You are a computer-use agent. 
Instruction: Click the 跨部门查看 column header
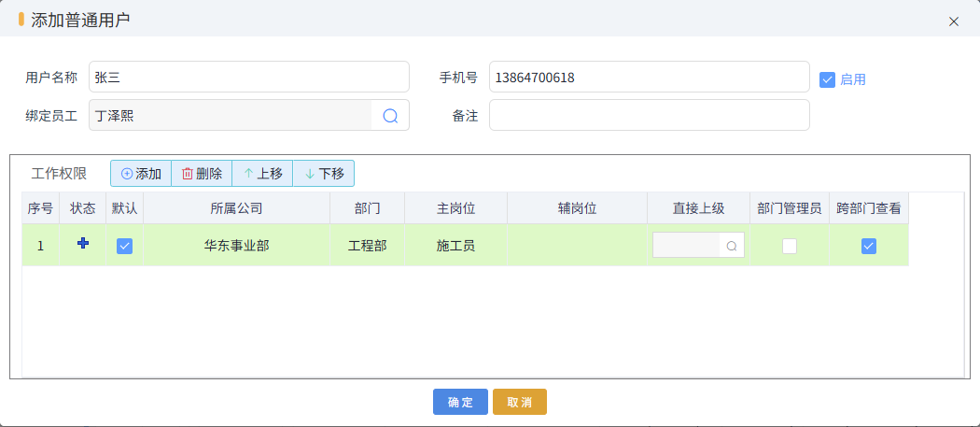[869, 208]
